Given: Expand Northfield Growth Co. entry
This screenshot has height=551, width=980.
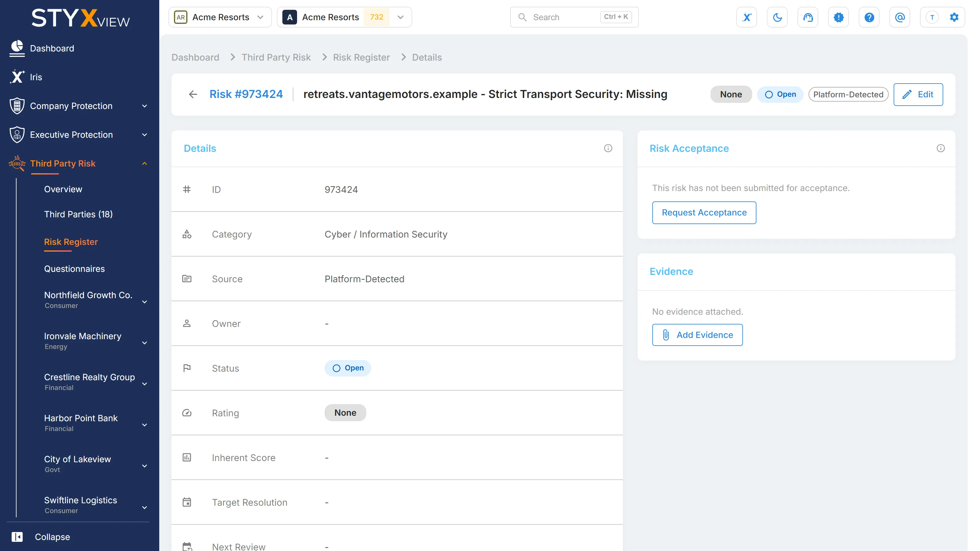Looking at the screenshot, I should pyautogui.click(x=144, y=302).
